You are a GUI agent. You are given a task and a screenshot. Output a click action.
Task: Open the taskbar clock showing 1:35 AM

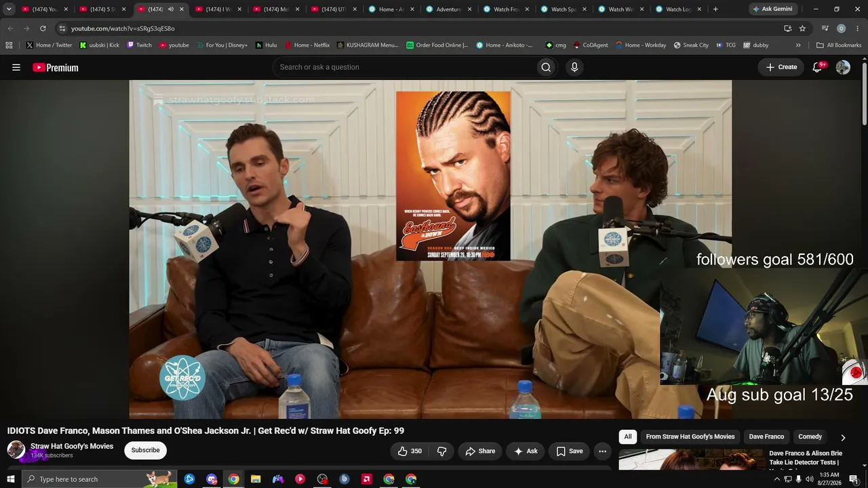click(830, 479)
